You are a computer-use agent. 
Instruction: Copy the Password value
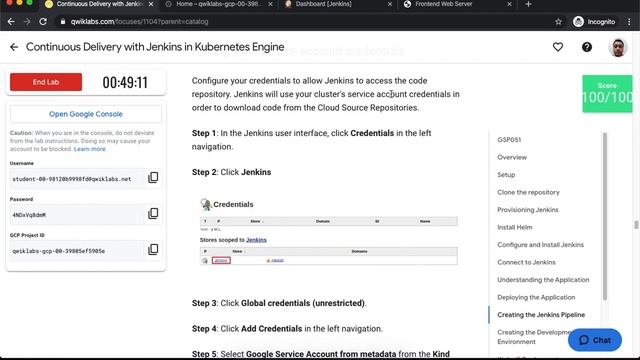point(153,213)
